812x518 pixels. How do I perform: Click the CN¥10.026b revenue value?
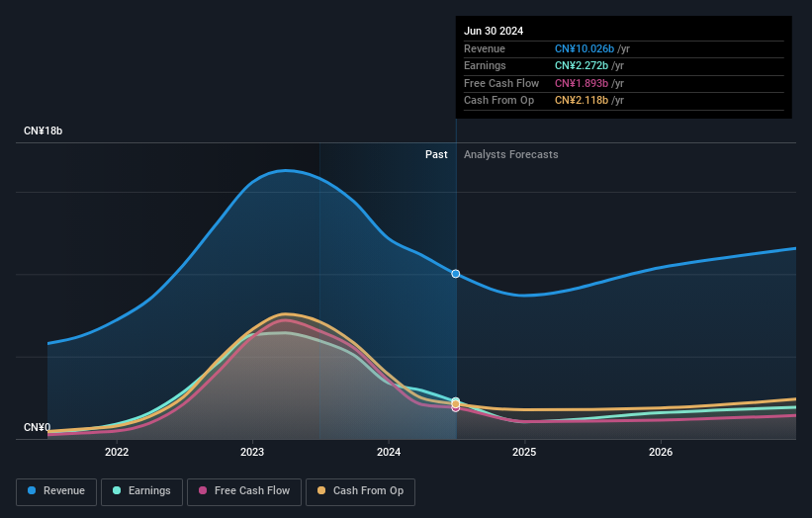click(585, 48)
